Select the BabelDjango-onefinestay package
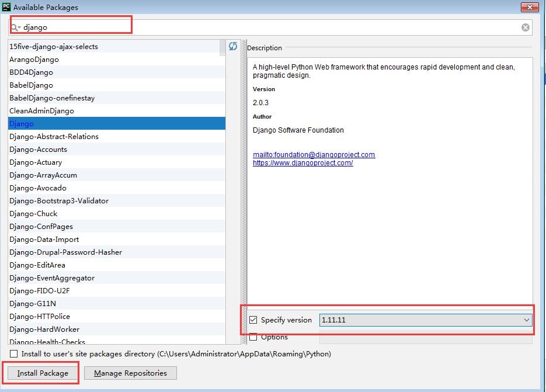The image size is (546, 392). click(x=117, y=98)
